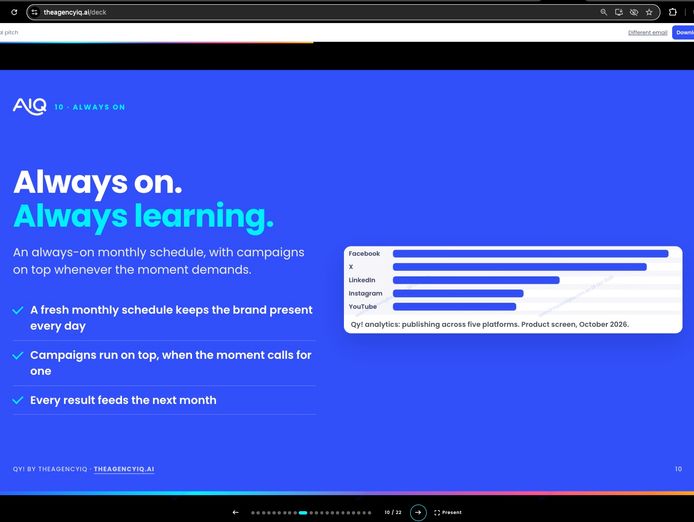Click the checkmark beside 'Campaigns run on top'
The width and height of the screenshot is (694, 522).
(18, 356)
